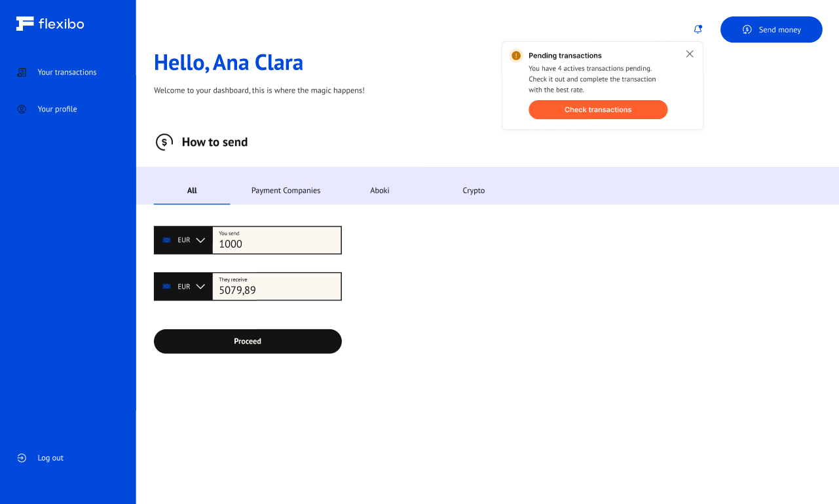Click the Your profile avatar icon
839x504 pixels.
point(22,109)
